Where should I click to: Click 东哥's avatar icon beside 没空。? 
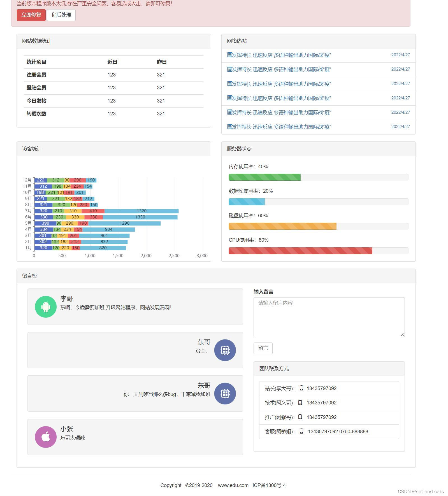(x=225, y=350)
